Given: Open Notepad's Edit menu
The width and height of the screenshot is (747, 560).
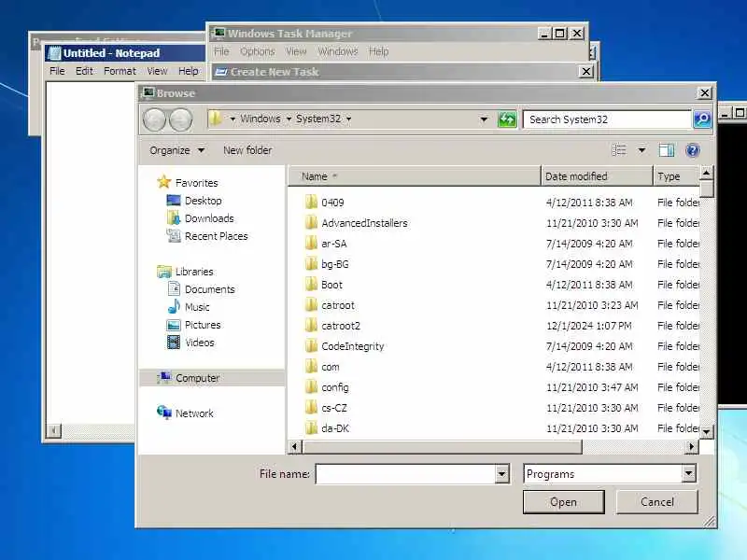Looking at the screenshot, I should point(84,71).
